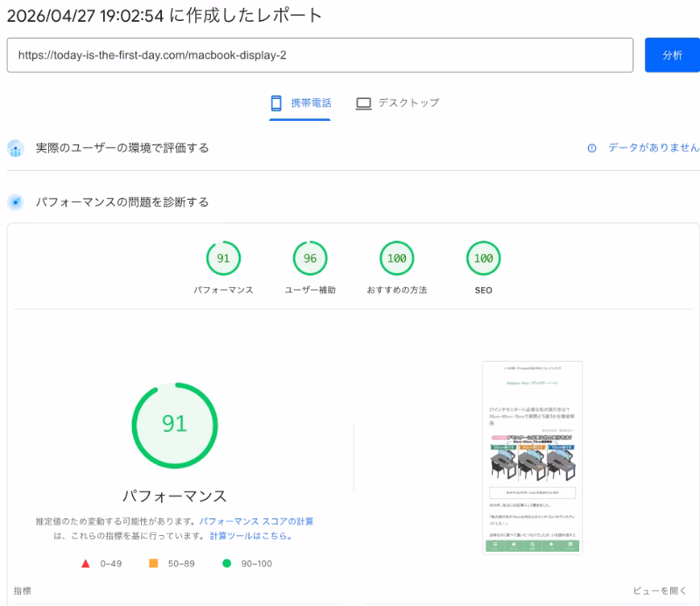
Task: Click the real-user evaluation section icon
Action: click(15, 148)
